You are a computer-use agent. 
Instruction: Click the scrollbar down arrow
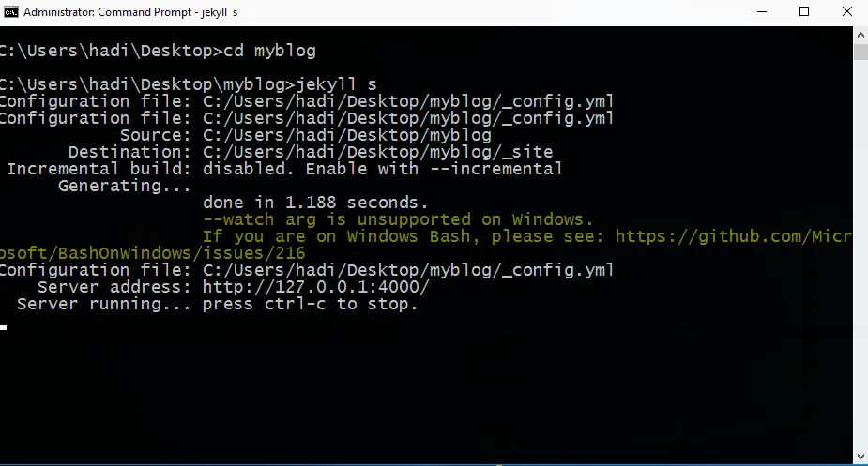click(x=860, y=457)
